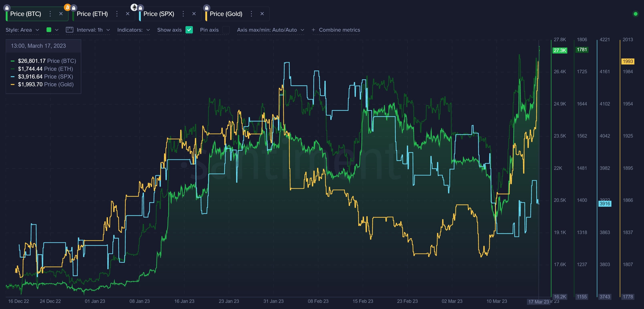
Task: Click the 1781 ETH axis price label
Action: (x=582, y=49)
